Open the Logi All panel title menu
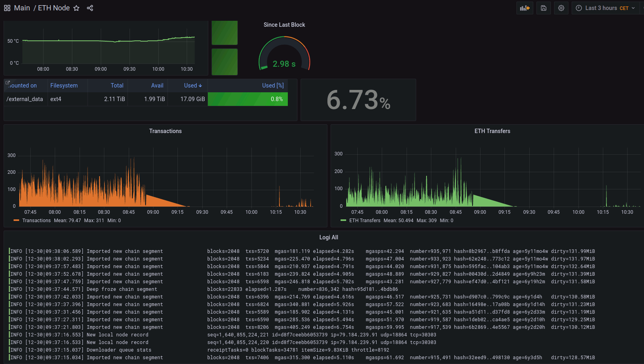644x364 pixels. [x=329, y=237]
